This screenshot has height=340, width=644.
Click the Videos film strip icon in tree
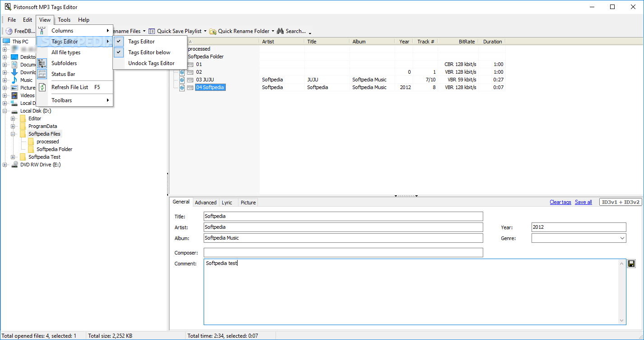click(14, 95)
